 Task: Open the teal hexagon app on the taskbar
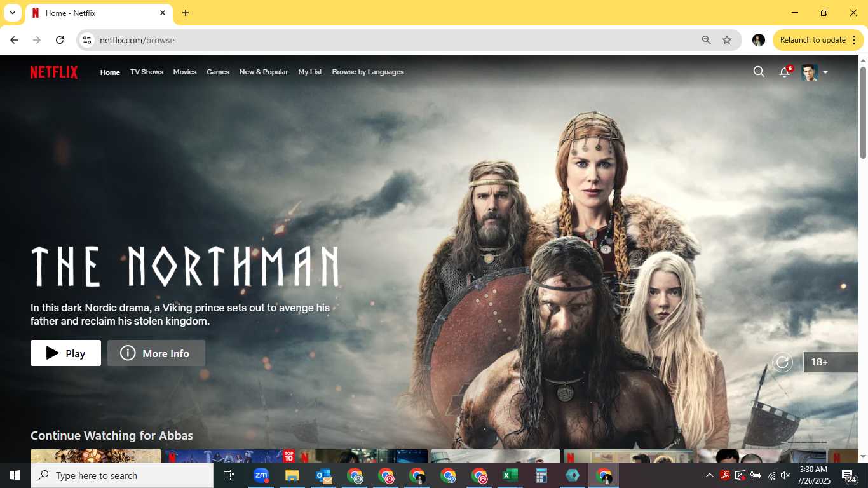tap(573, 475)
